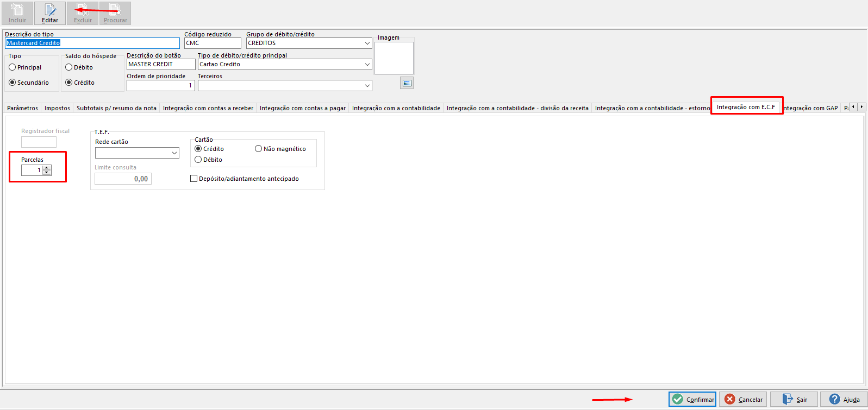Image resolution: width=868 pixels, height=410 pixels.
Task: Switch to the Impostos tab
Action: [57, 108]
